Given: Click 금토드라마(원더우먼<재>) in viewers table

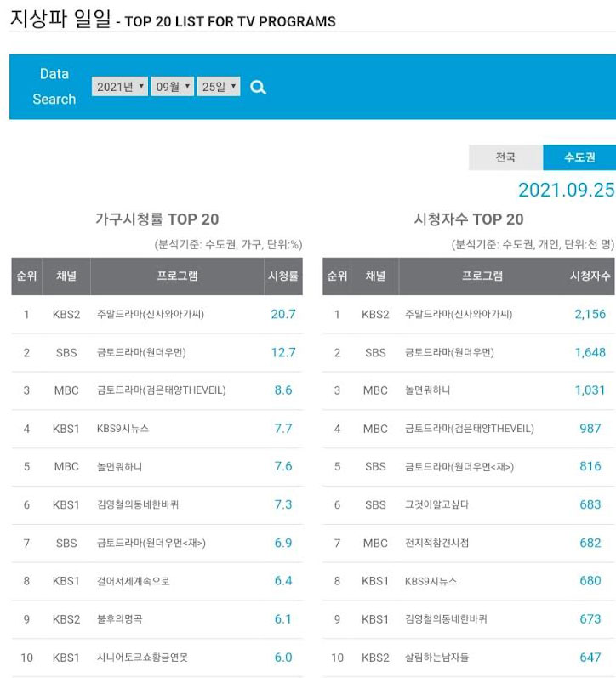Looking at the screenshot, I should click(459, 467).
